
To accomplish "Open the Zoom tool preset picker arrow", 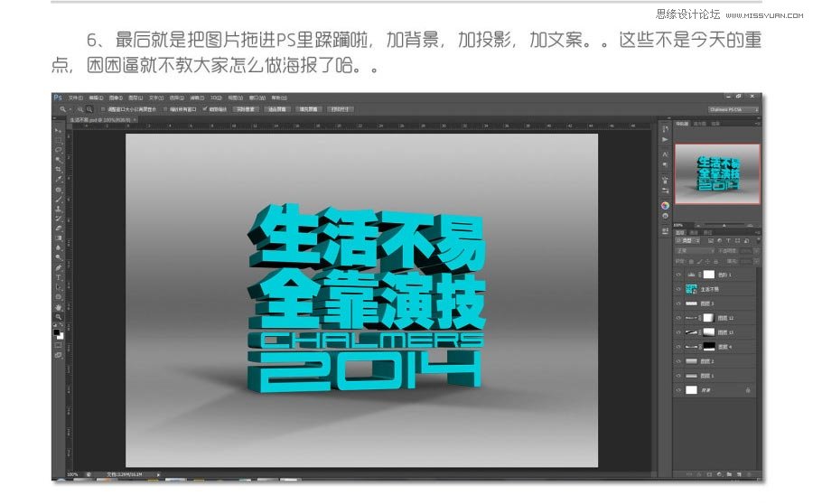I will click(70, 109).
